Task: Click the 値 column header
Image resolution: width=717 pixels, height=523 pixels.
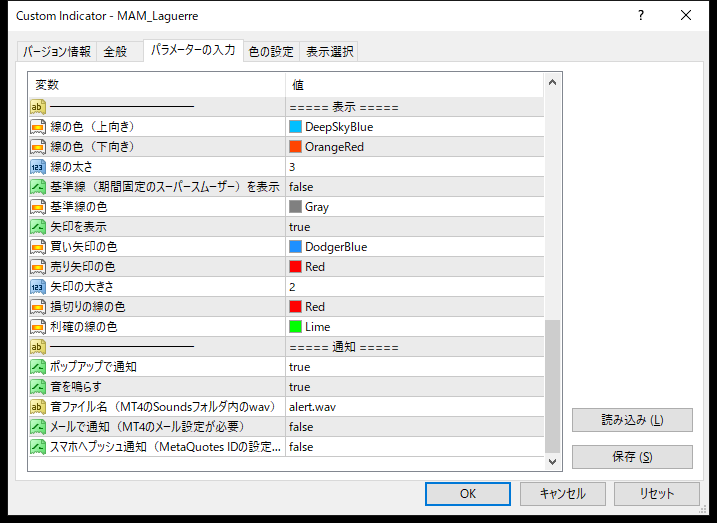Action: pos(415,85)
